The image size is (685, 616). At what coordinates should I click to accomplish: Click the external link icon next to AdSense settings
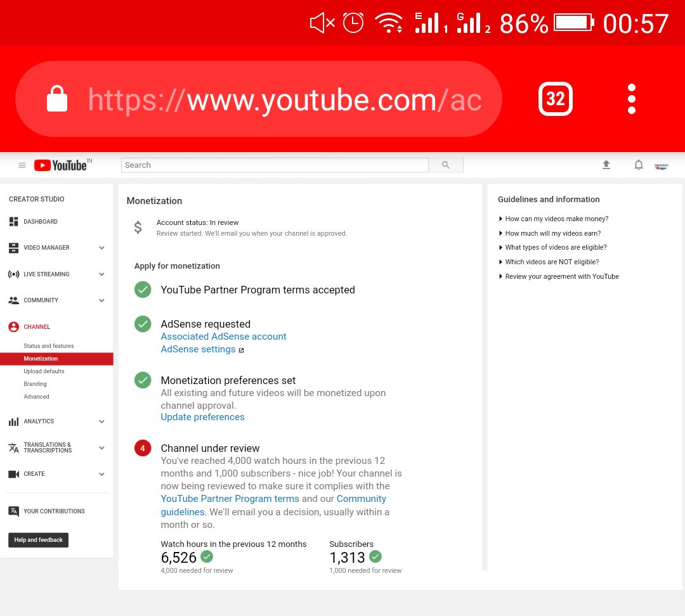click(241, 350)
